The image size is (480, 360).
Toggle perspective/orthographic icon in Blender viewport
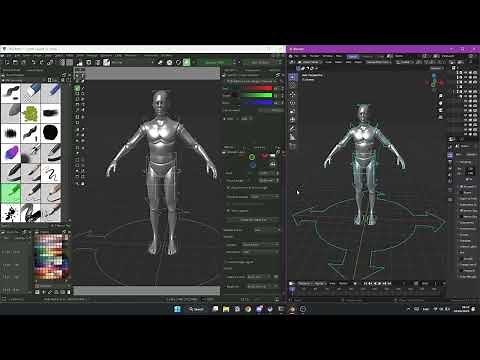(441, 117)
